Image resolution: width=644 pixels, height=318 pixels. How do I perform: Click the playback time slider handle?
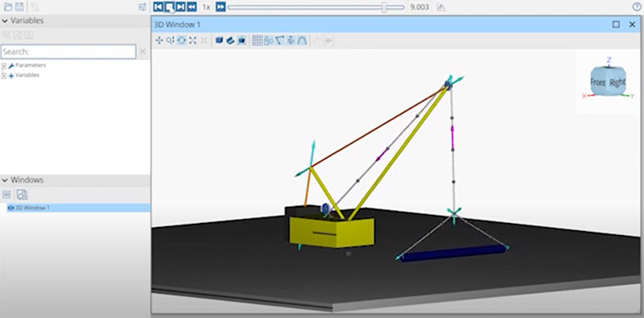[384, 7]
